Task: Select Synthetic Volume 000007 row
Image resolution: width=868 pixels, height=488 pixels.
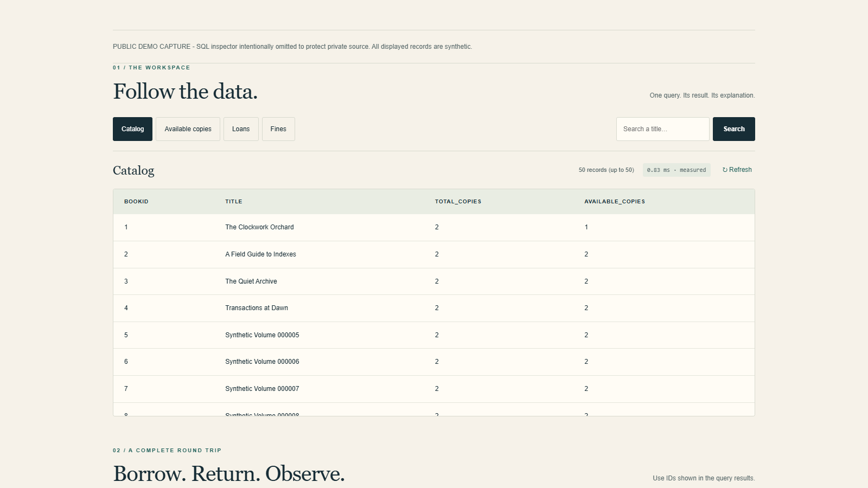Action: (x=434, y=389)
